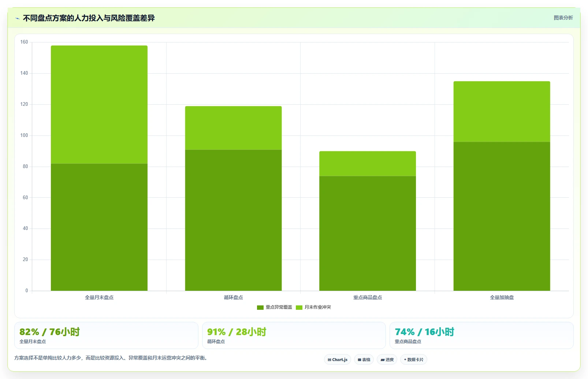The image size is (588, 379).
Task: Click light green bar segment of 全量月末盘点
Action: tap(99, 105)
